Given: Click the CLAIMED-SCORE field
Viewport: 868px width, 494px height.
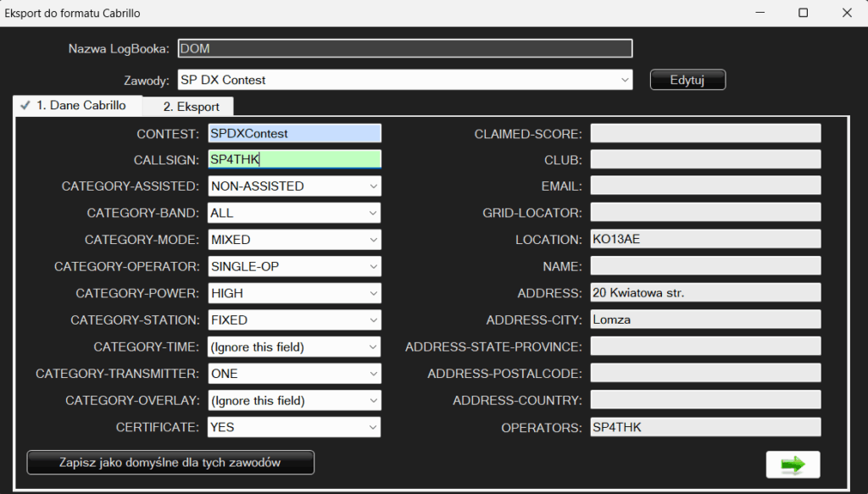Looking at the screenshot, I should pyautogui.click(x=705, y=133).
